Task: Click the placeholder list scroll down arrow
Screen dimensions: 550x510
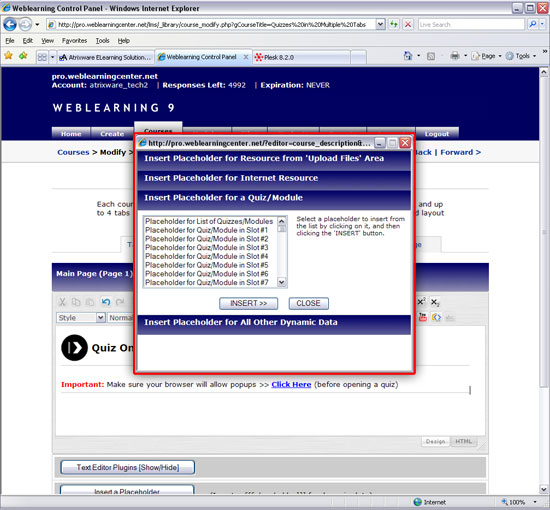Action: [282, 282]
